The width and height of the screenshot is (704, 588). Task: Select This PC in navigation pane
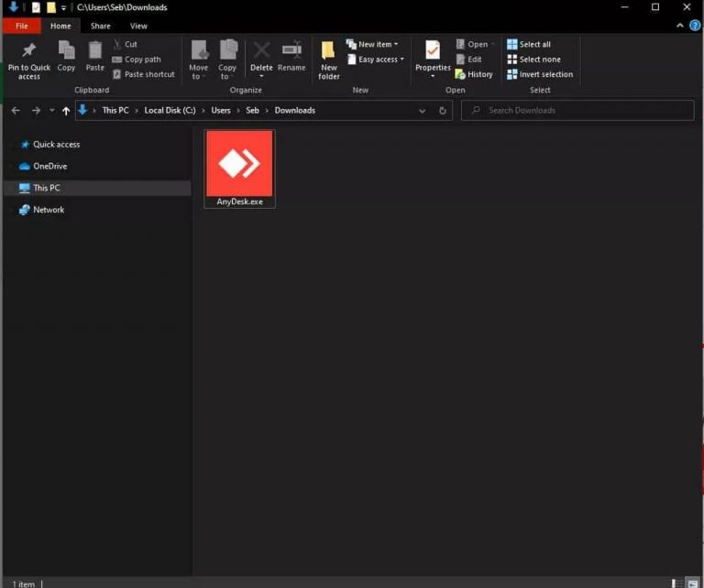[97, 188]
